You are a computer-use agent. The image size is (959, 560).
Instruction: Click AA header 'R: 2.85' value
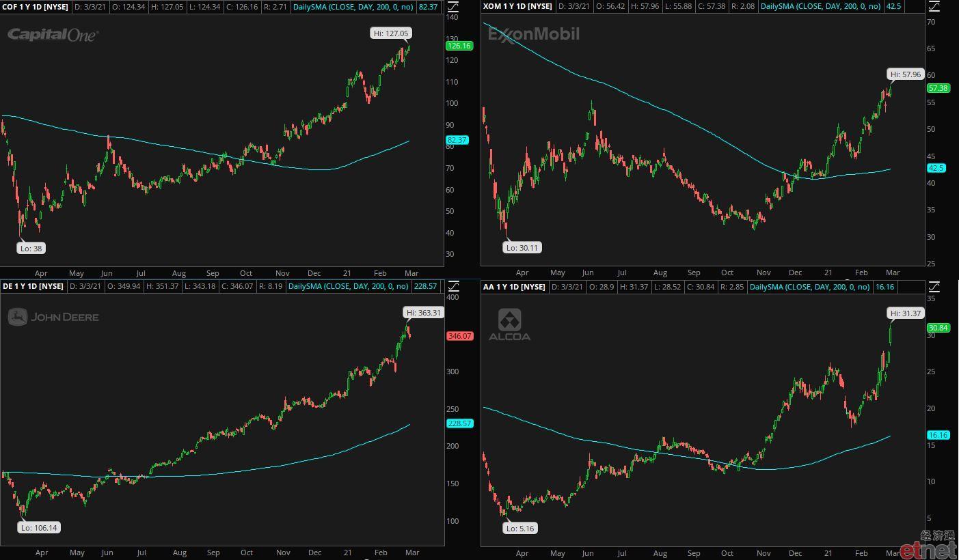[733, 287]
